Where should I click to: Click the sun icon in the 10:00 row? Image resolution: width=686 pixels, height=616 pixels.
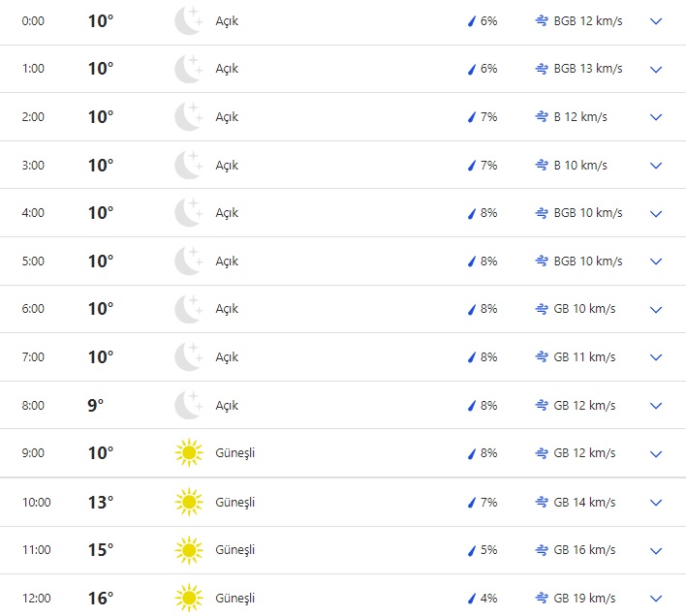pos(188,502)
